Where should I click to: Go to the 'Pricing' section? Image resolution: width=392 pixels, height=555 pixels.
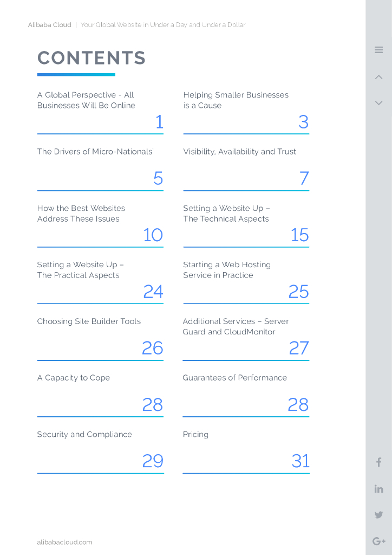[195, 435]
